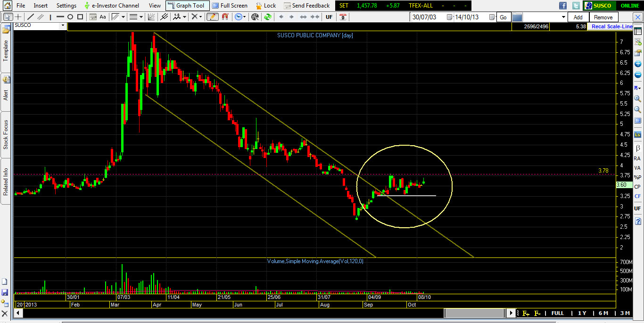Open the e-Investor Channel menu

click(x=111, y=6)
